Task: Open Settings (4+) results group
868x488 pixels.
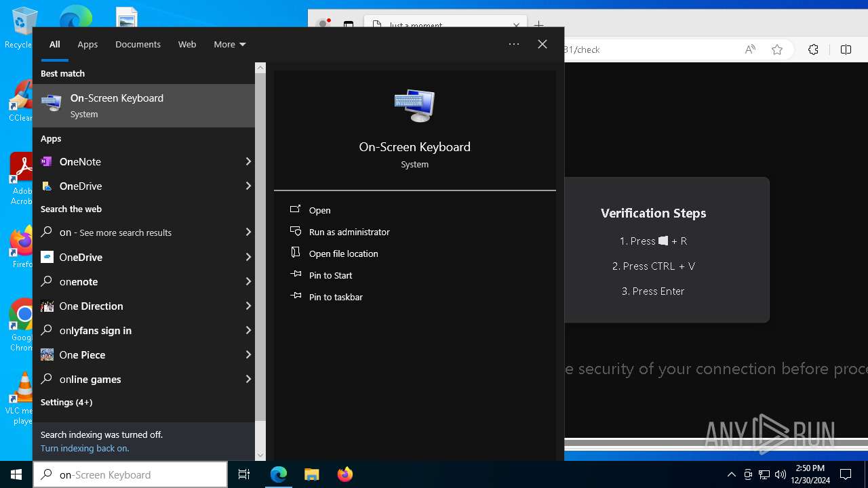Action: [x=66, y=402]
